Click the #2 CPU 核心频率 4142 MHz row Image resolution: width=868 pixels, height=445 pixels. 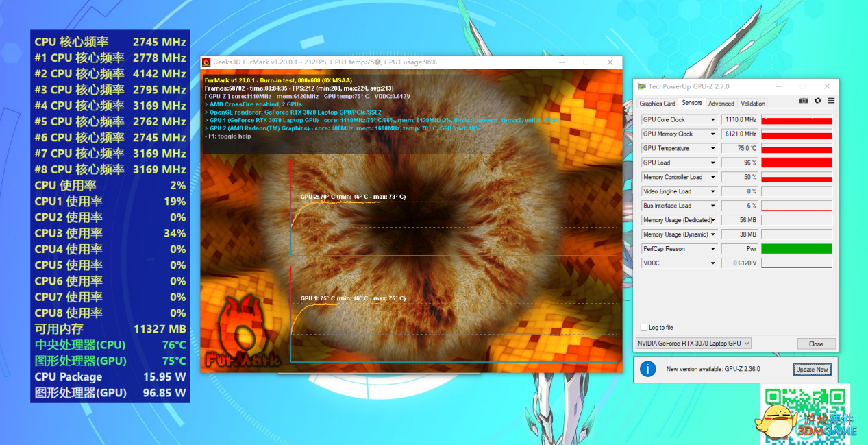pyautogui.click(x=110, y=73)
